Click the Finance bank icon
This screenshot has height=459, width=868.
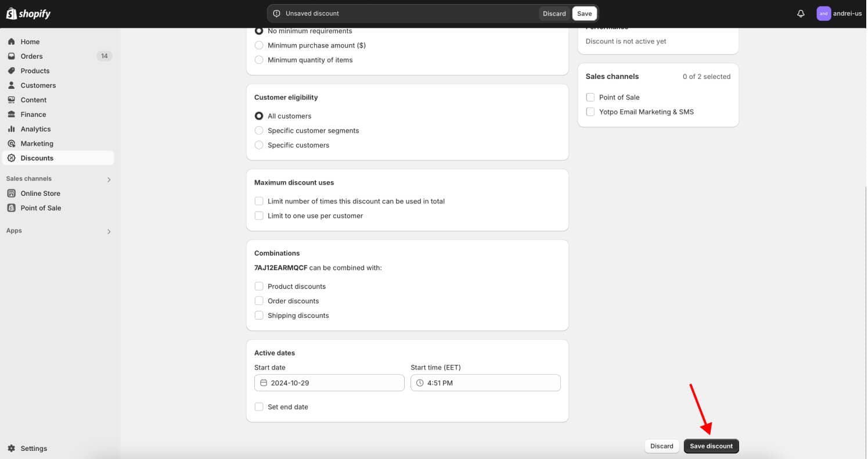11,114
